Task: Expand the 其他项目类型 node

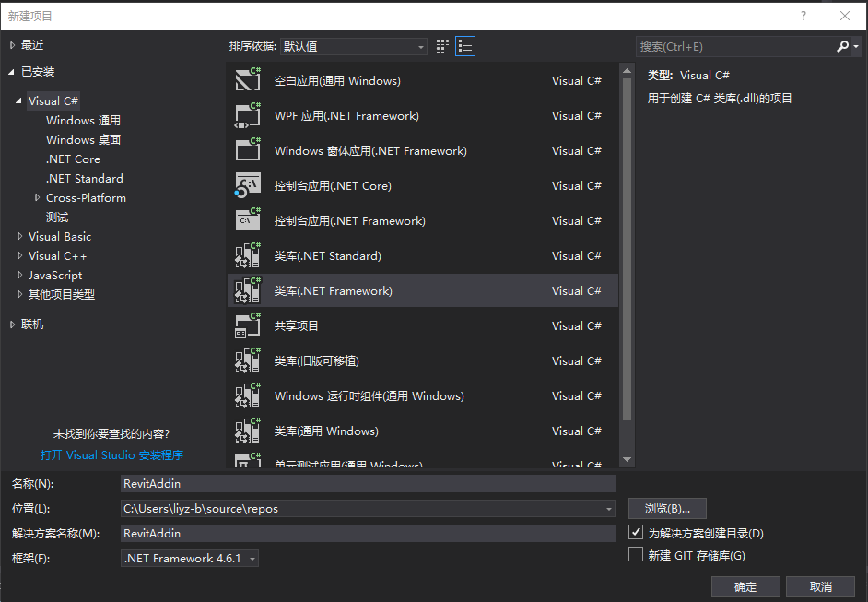Action: (20, 295)
